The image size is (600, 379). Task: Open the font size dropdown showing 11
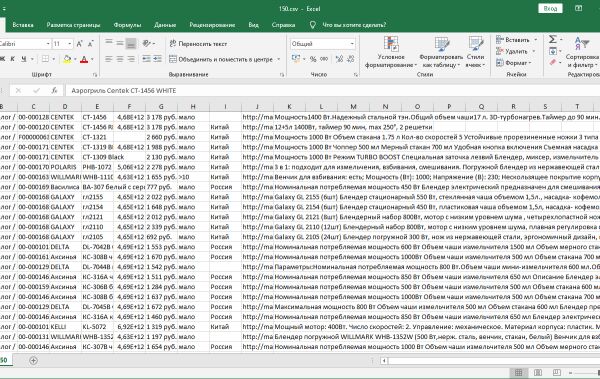tap(69, 44)
